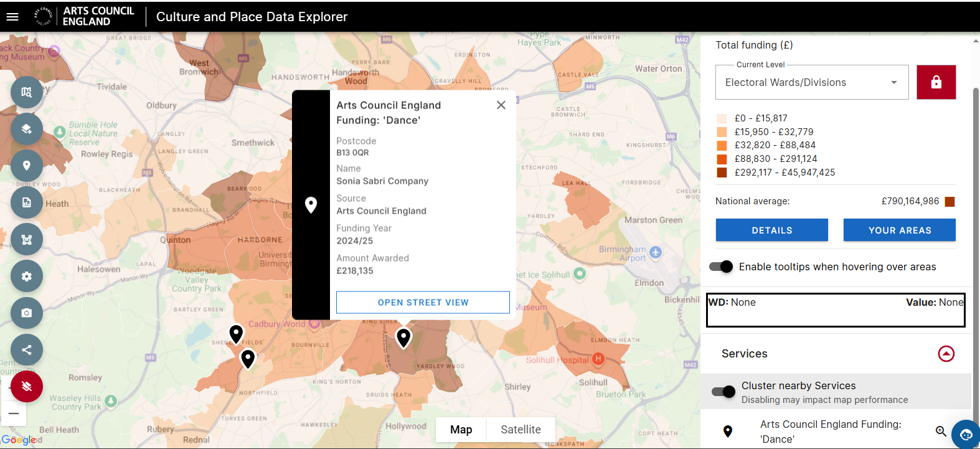Screen dimensions: 980x449
Task: Click the Arts Council England logo
Action: click(x=85, y=16)
